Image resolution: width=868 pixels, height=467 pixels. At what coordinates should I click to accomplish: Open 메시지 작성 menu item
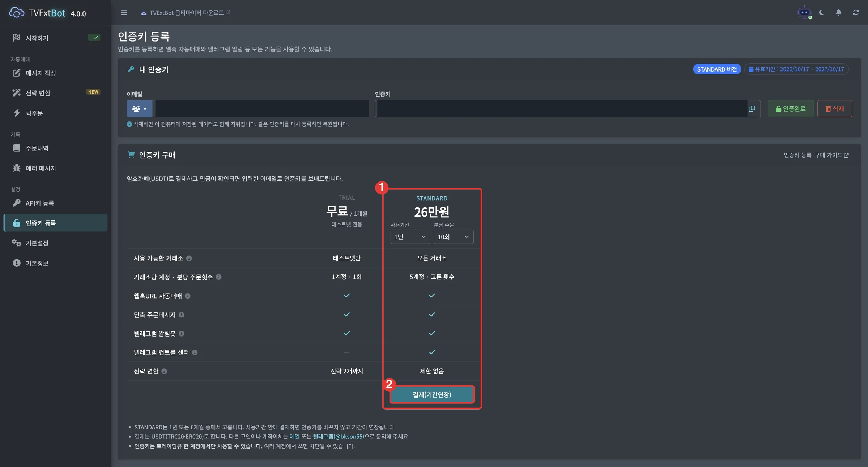coord(55,73)
